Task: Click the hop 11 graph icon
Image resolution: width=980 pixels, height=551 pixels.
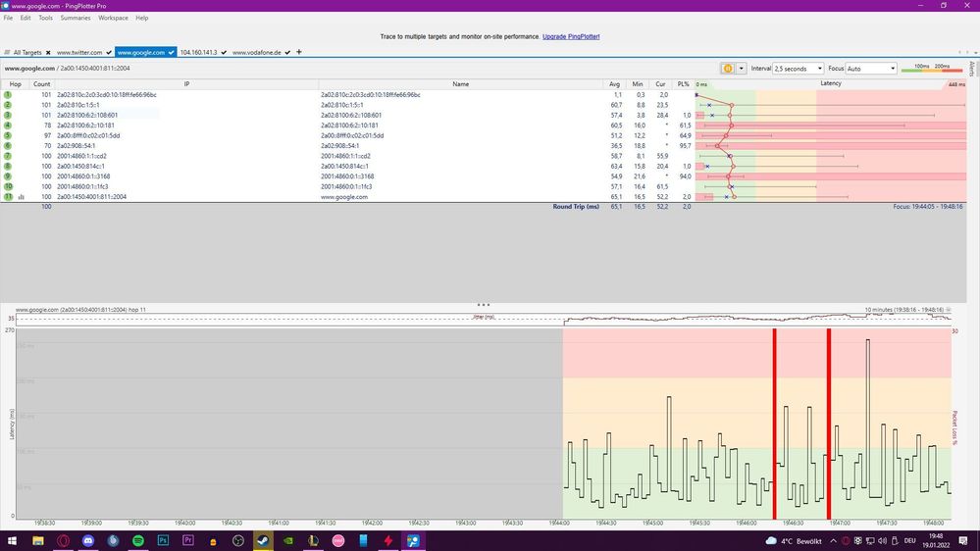Action: (x=21, y=197)
